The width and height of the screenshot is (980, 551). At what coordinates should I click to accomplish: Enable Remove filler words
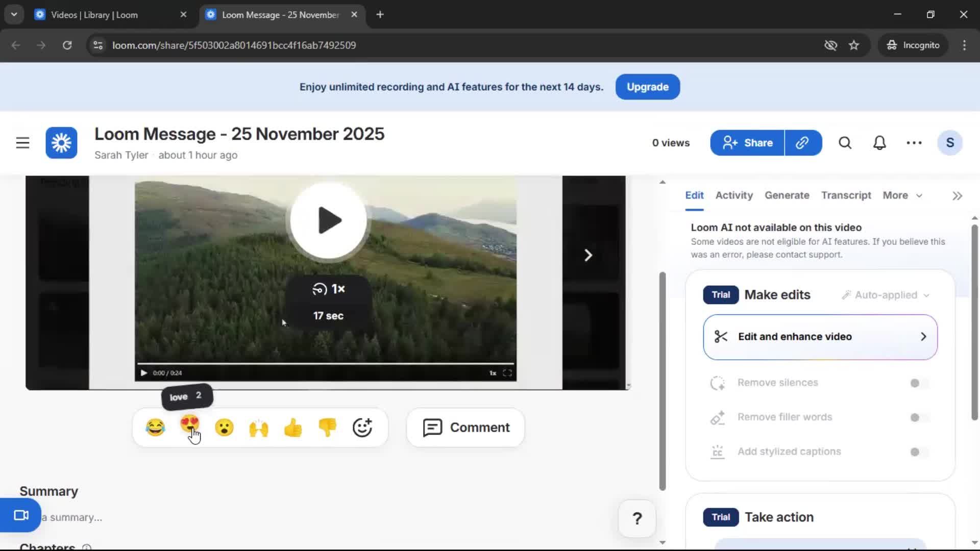[x=916, y=417]
